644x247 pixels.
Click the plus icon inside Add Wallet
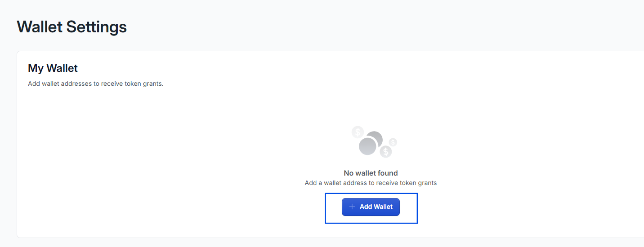click(352, 207)
